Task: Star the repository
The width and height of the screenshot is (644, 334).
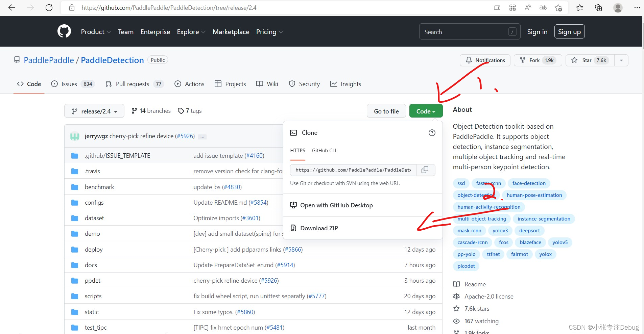Action: pos(590,60)
